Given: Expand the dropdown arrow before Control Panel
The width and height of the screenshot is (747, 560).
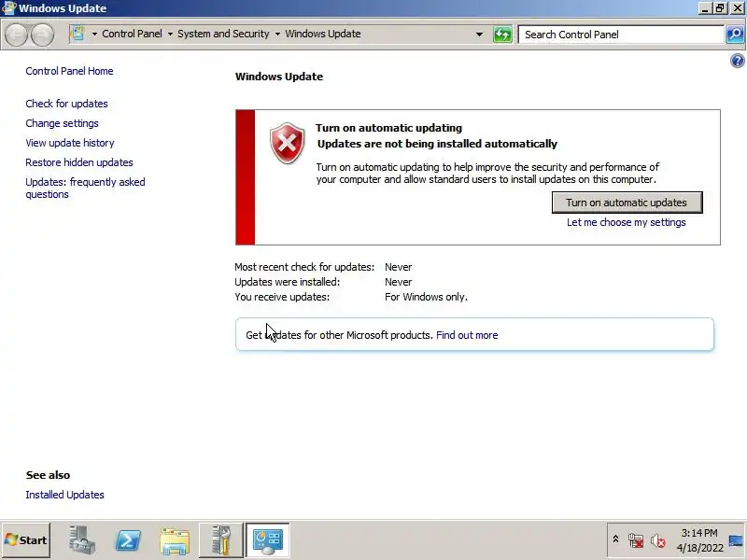Looking at the screenshot, I should tap(94, 34).
